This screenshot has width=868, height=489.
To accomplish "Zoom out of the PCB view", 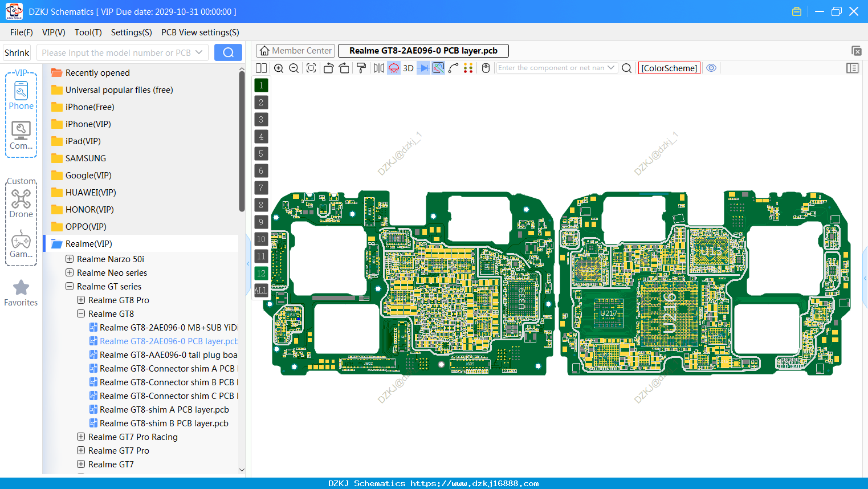I will tap(294, 68).
